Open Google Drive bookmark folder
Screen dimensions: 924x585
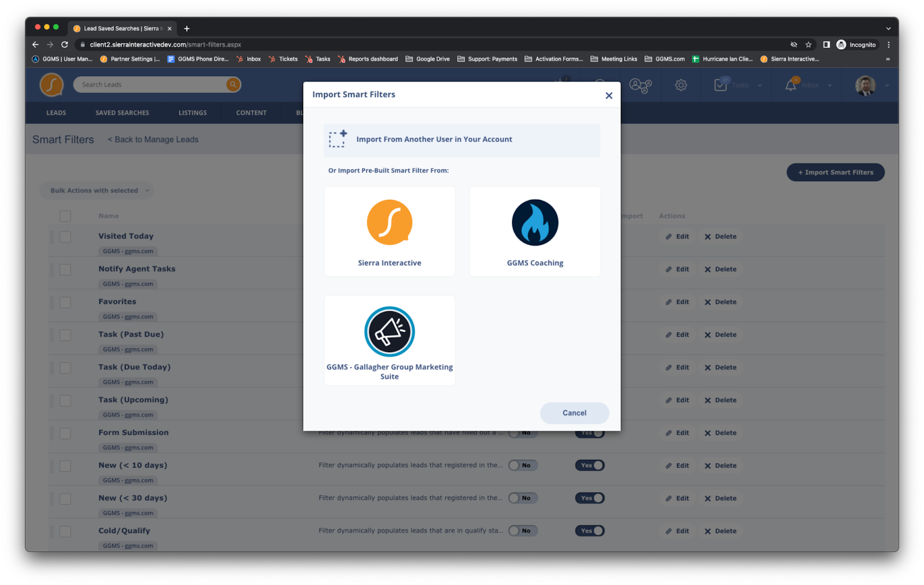tap(427, 59)
